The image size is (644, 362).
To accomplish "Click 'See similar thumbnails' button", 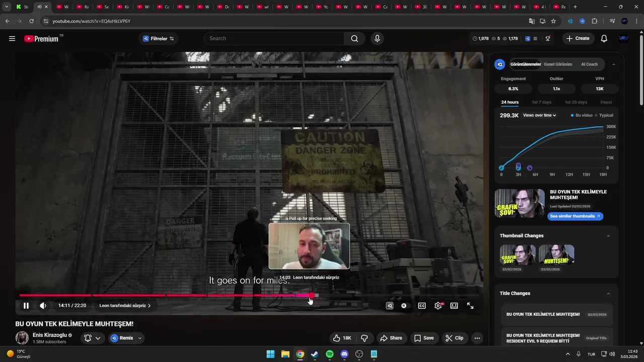I will tap(575, 216).
